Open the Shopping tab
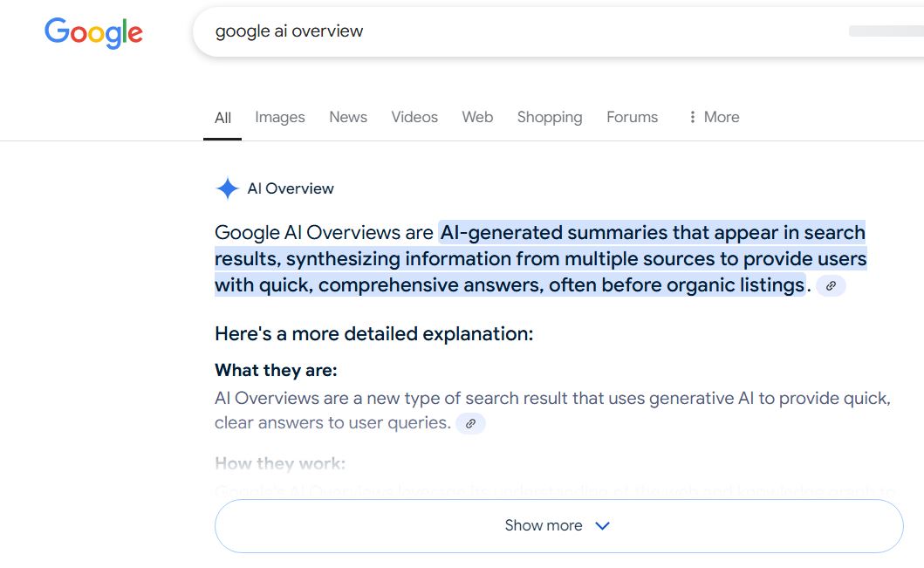The image size is (924, 568). tap(550, 117)
